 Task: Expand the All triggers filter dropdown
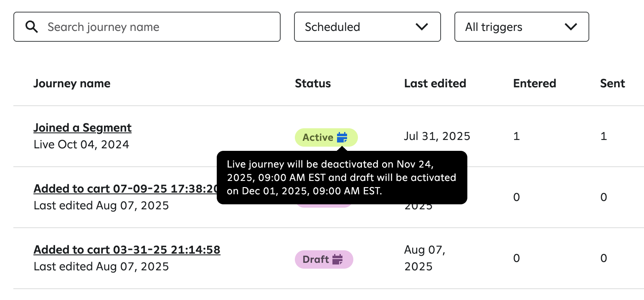tap(522, 27)
